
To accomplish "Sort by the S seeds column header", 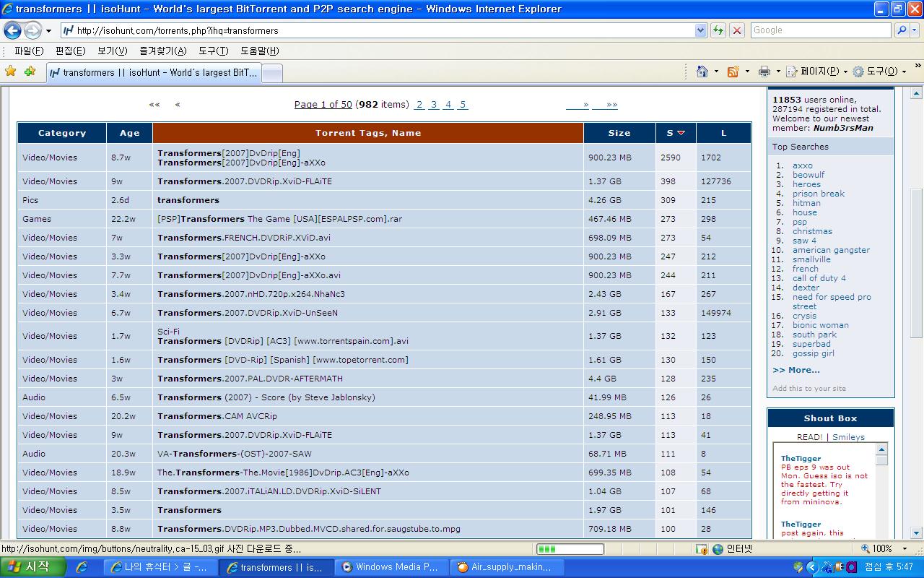I will click(676, 133).
